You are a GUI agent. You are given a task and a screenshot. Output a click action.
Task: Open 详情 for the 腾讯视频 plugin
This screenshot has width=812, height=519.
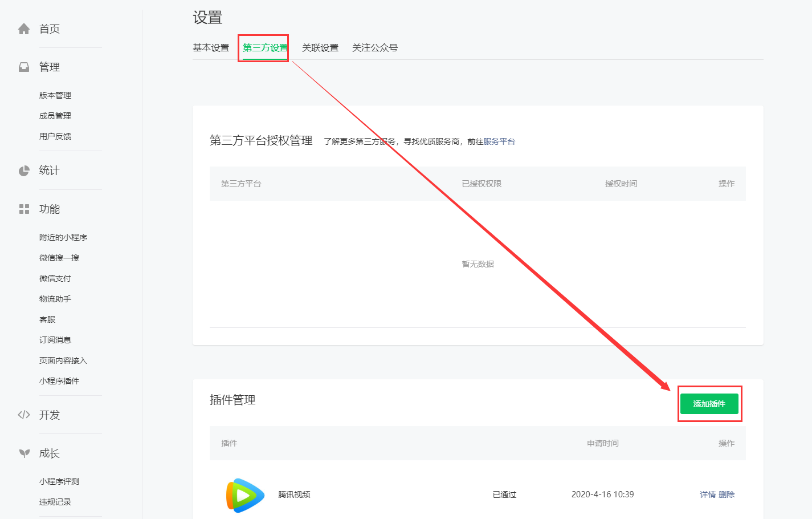click(x=707, y=494)
